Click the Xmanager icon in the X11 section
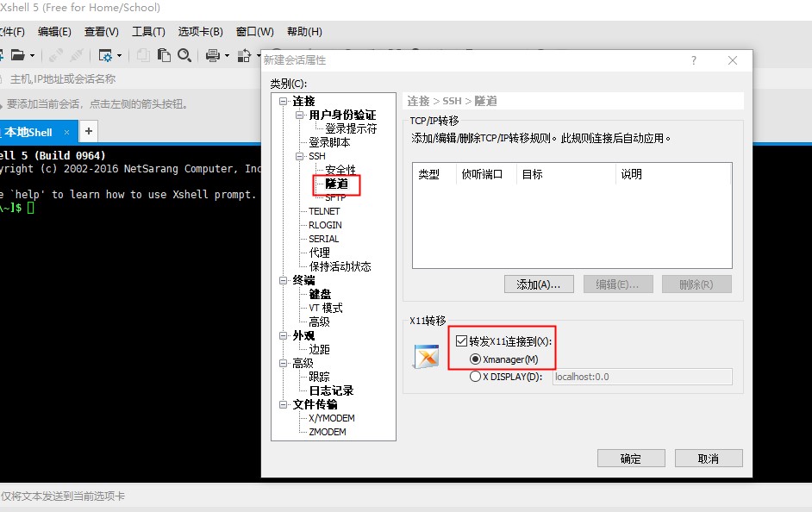Screen dimensions: 812x512 click(425, 355)
